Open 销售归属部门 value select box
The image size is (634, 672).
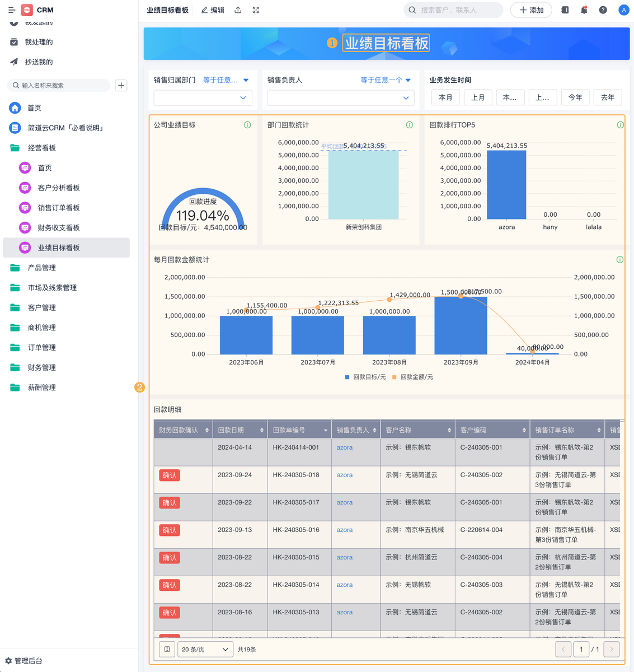[203, 97]
